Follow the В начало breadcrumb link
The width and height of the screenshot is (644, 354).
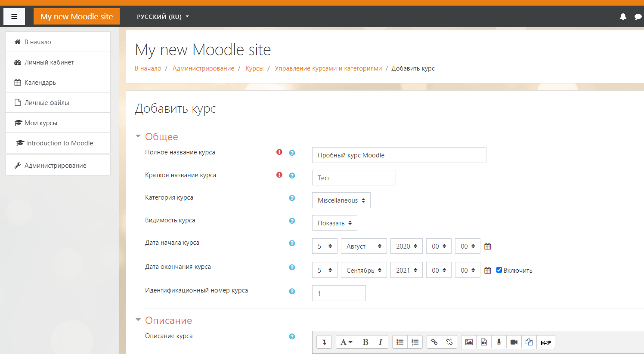(x=148, y=68)
